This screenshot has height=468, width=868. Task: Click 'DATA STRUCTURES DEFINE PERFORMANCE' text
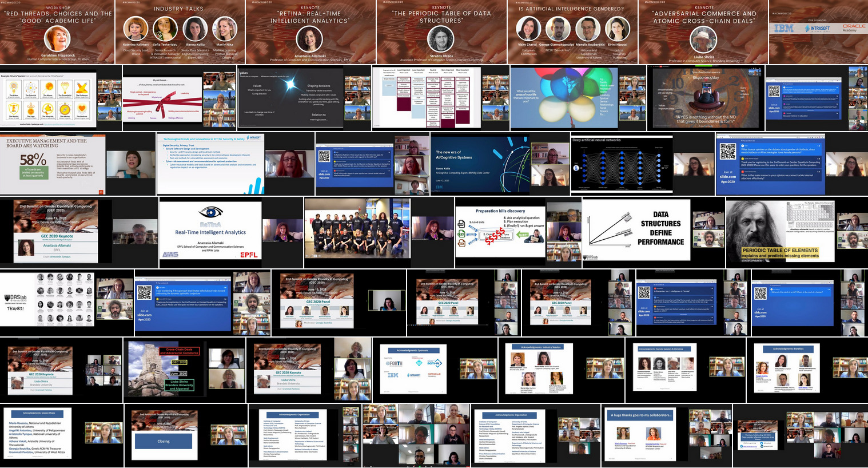pos(661,228)
